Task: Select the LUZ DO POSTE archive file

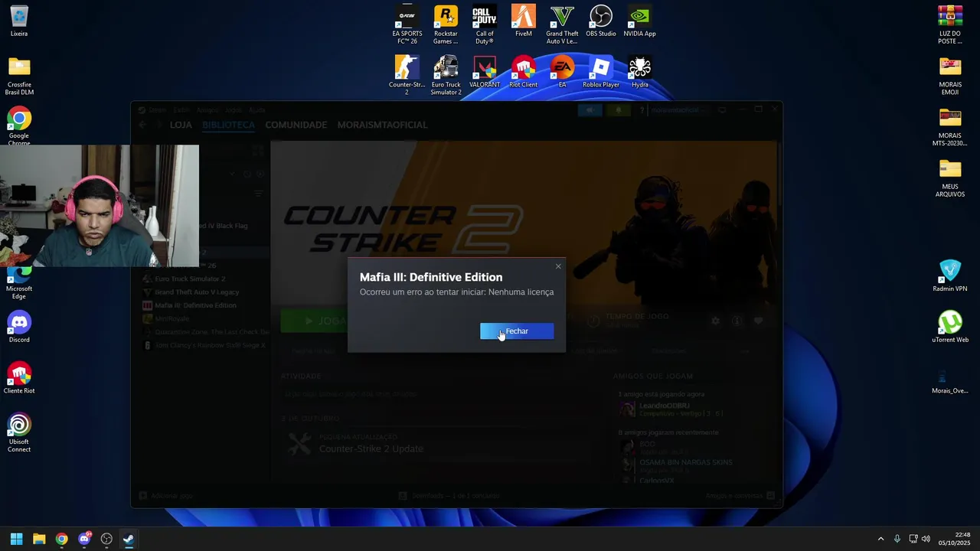Action: click(950, 24)
